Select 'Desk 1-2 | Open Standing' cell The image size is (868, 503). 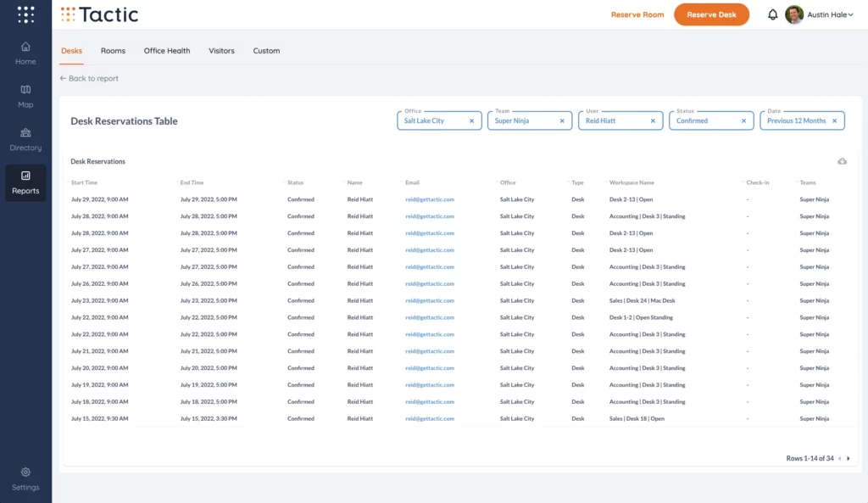click(x=641, y=317)
